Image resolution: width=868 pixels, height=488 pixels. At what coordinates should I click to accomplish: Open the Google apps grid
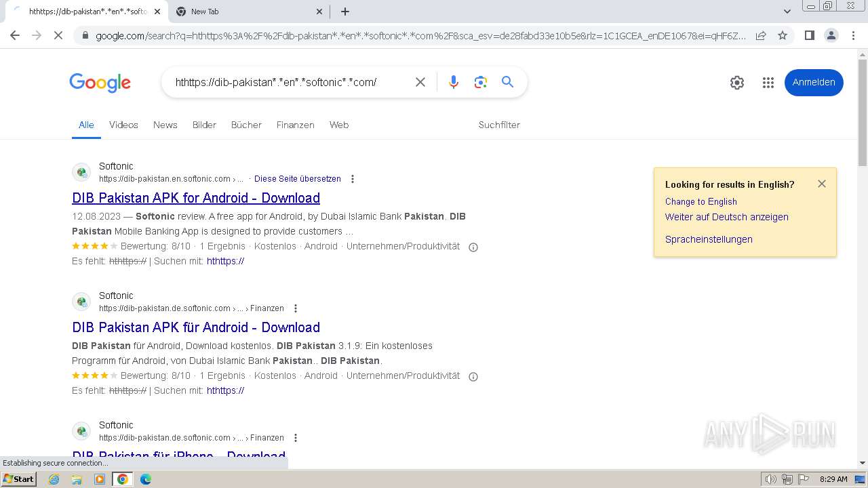tap(768, 83)
